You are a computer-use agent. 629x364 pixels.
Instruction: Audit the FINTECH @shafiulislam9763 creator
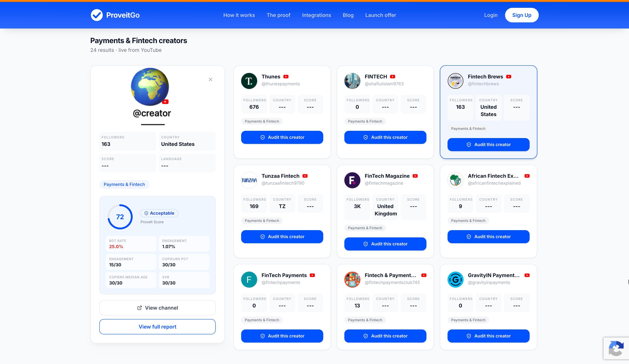(x=385, y=137)
